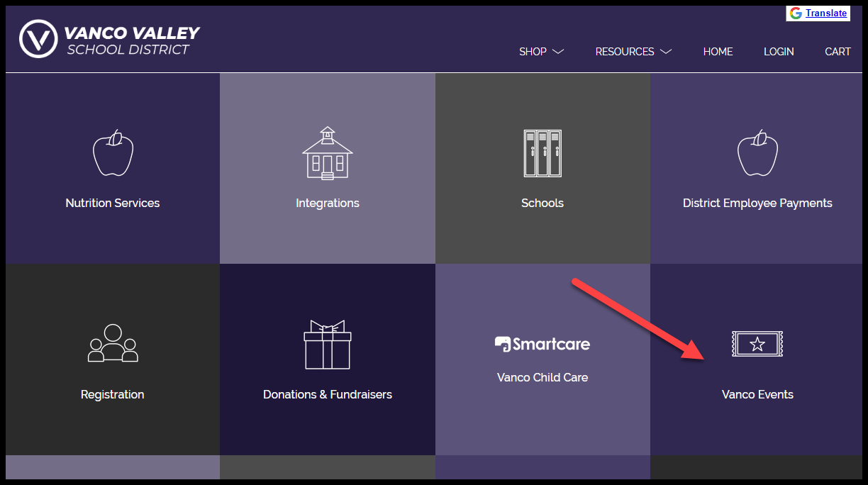Click the Vanco Valley circular logo icon
Image resolution: width=868 pixels, height=485 pixels.
coord(38,38)
